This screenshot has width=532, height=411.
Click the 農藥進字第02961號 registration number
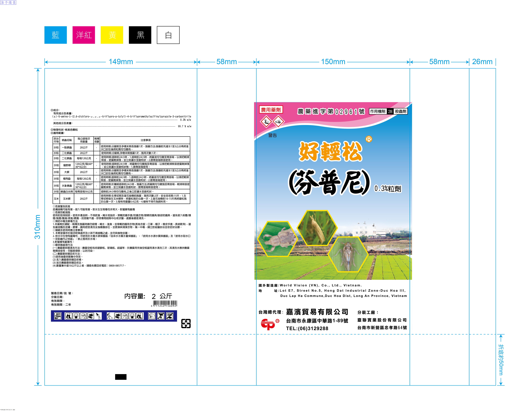[x=331, y=112]
